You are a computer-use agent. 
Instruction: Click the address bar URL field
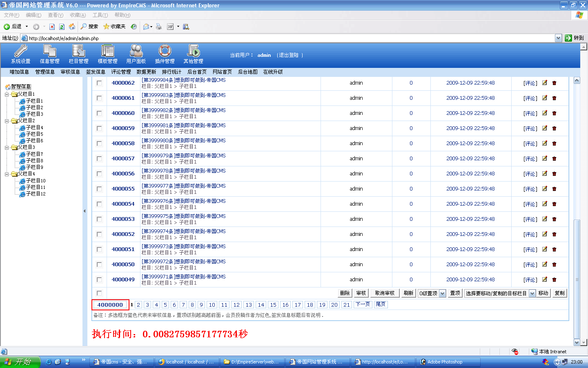286,38
